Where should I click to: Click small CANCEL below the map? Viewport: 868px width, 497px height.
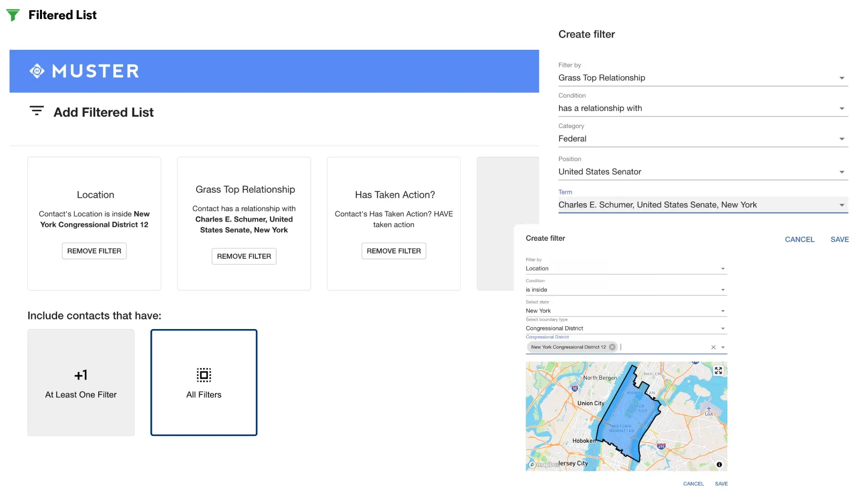(x=693, y=484)
